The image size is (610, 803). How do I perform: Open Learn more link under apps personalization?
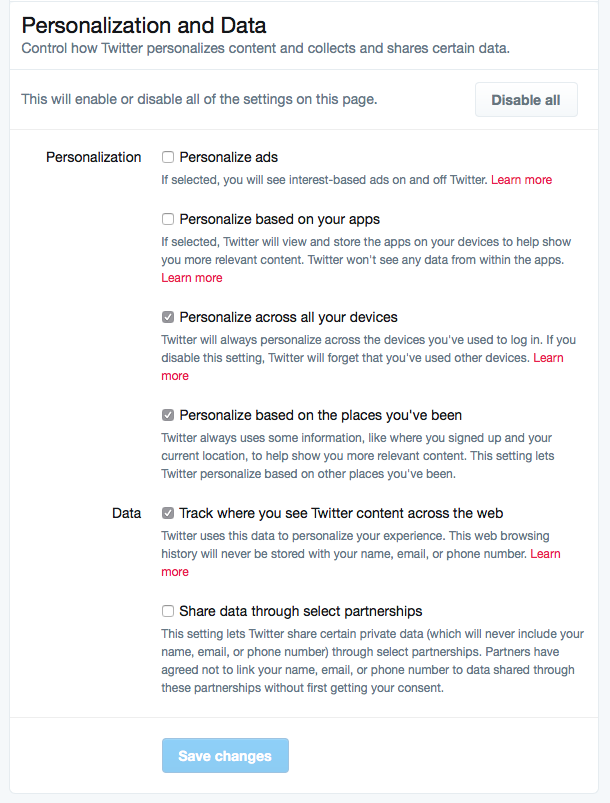pyautogui.click(x=192, y=278)
